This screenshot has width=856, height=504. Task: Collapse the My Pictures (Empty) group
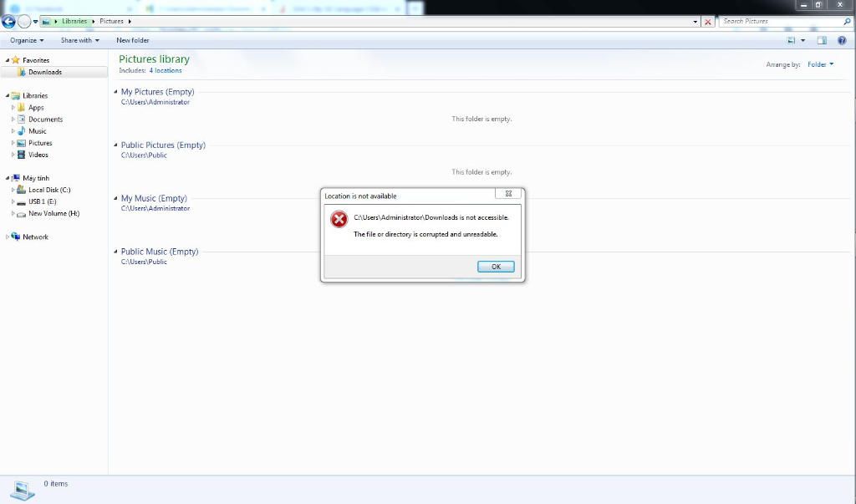point(115,92)
